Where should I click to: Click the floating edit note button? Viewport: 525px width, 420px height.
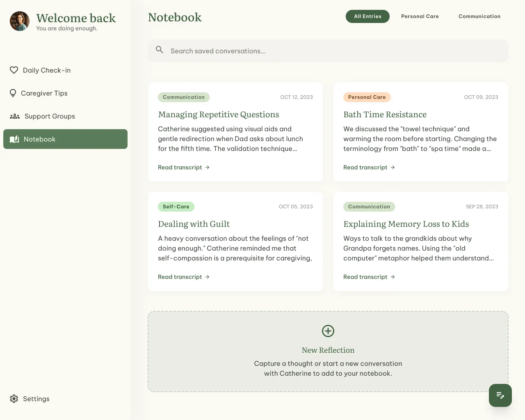[500, 395]
